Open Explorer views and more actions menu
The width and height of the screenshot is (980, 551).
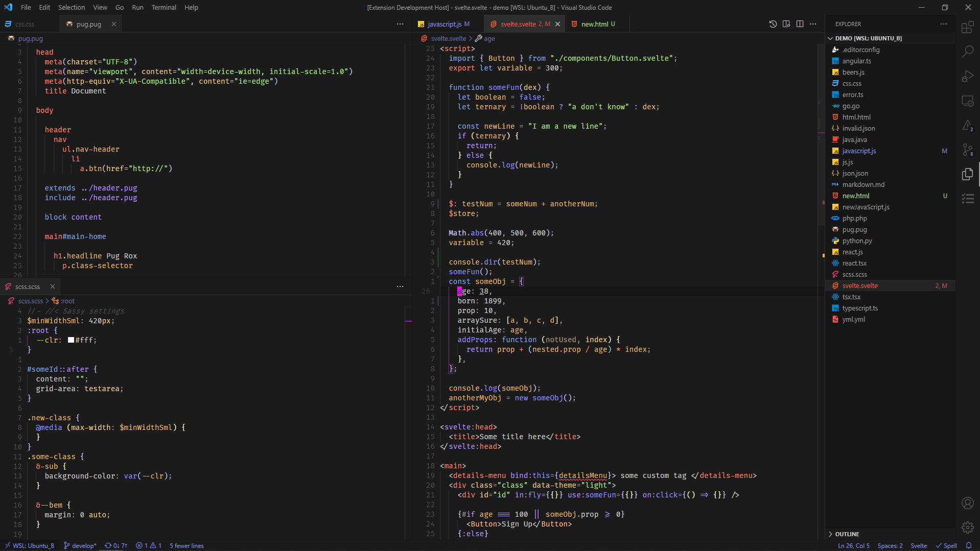(943, 24)
